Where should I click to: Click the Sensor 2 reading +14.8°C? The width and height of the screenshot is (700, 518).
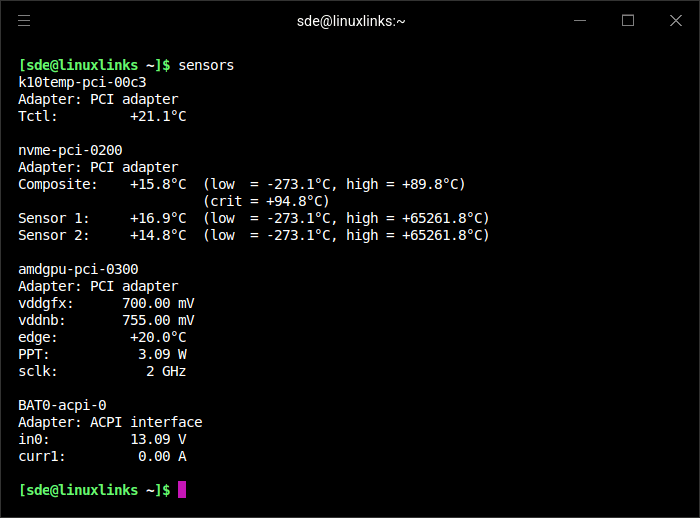point(158,235)
